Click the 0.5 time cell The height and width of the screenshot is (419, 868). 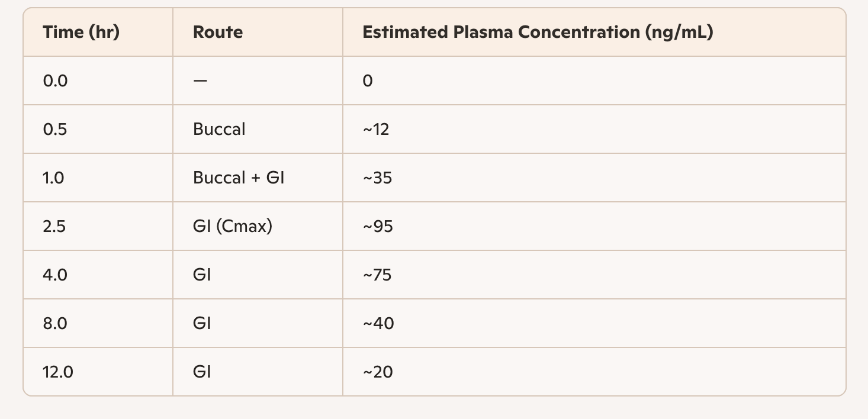click(55, 130)
